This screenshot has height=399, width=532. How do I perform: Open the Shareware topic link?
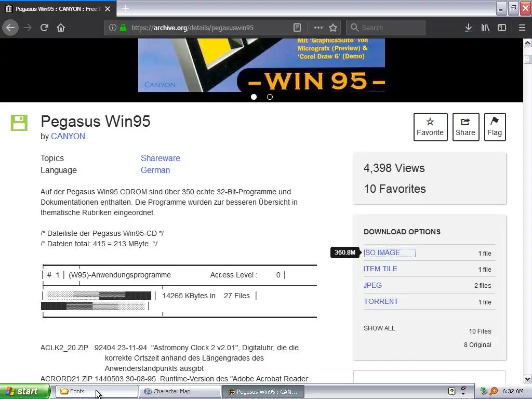click(x=161, y=158)
